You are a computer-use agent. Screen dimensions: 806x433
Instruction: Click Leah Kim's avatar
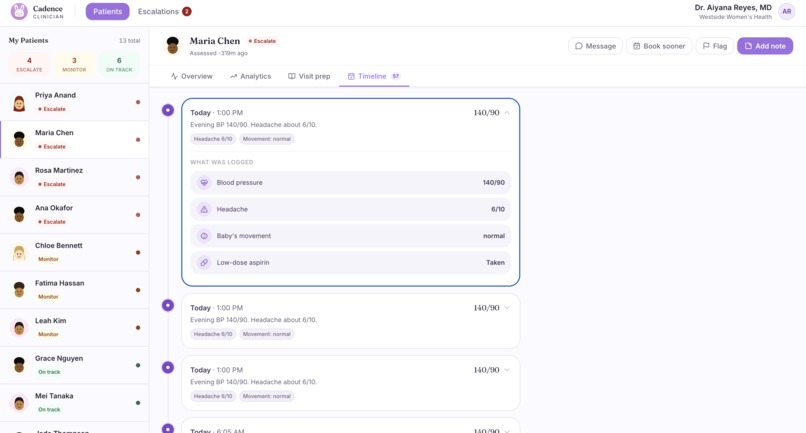tap(19, 328)
